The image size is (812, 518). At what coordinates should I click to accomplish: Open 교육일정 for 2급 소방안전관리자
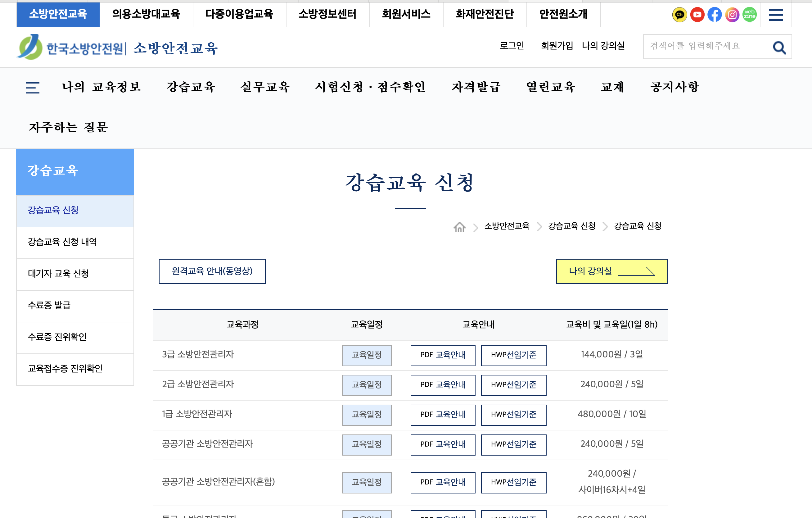367,385
